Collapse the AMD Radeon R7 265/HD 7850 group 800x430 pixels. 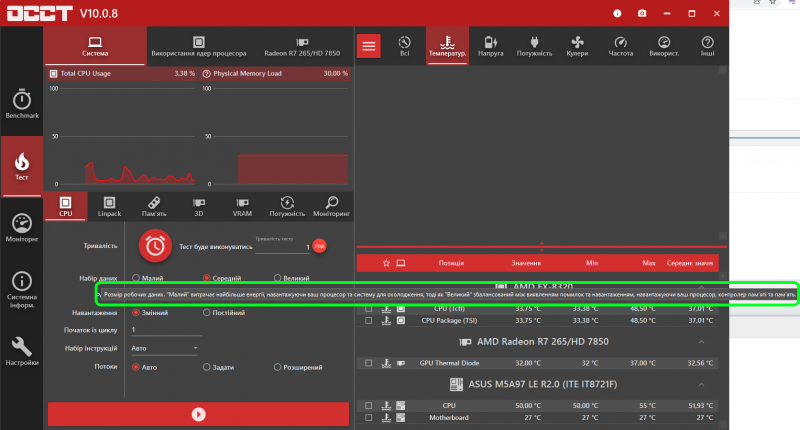[701, 342]
